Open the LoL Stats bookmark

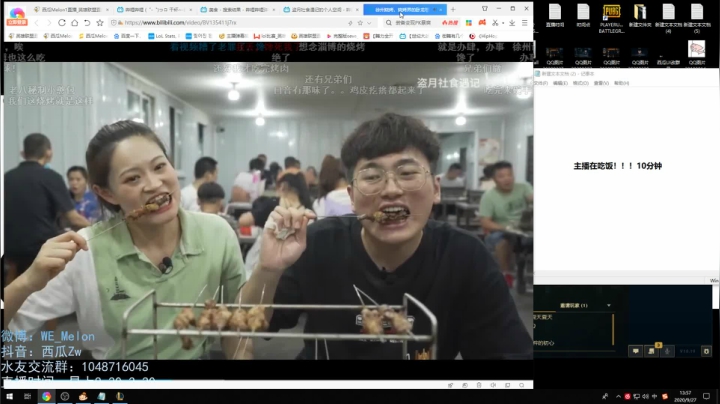(x=162, y=36)
